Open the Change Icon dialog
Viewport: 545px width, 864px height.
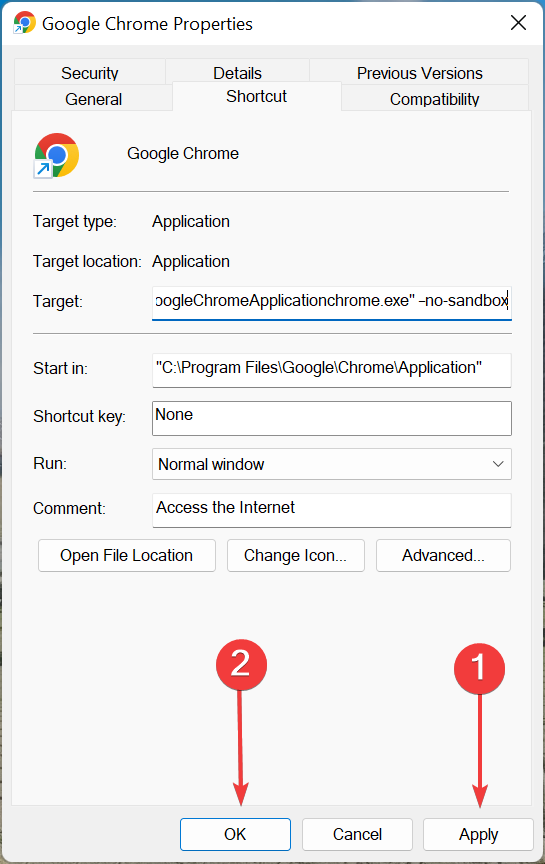tap(296, 555)
